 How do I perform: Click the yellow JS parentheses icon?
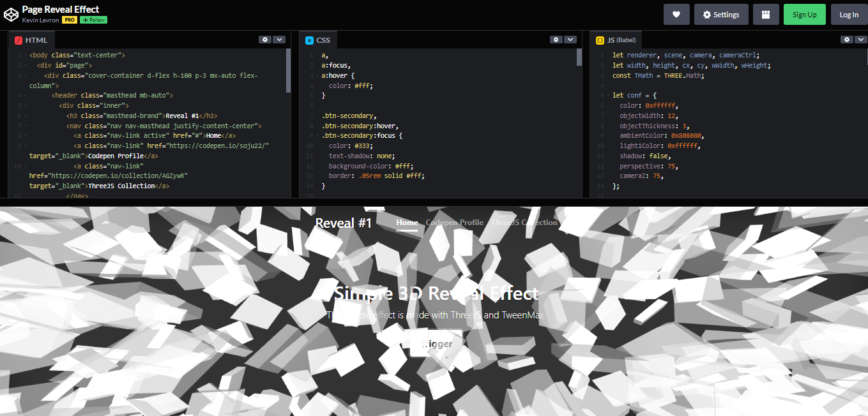600,40
